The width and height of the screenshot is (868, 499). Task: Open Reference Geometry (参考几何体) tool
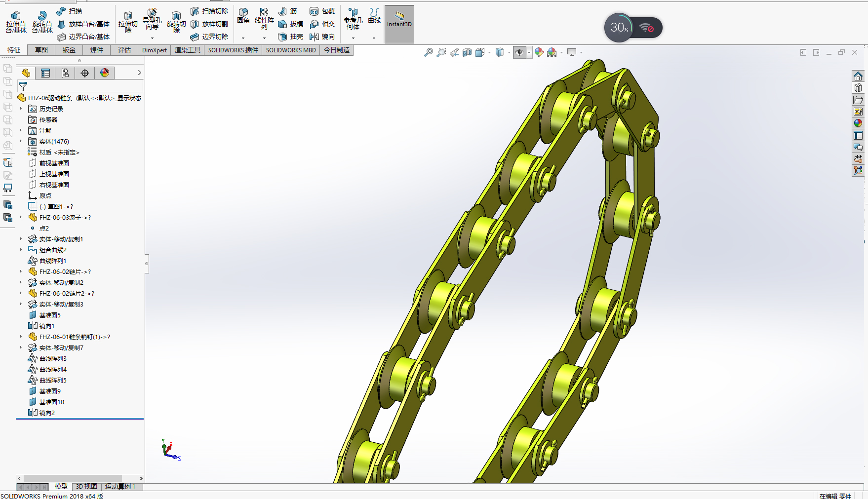coord(353,19)
